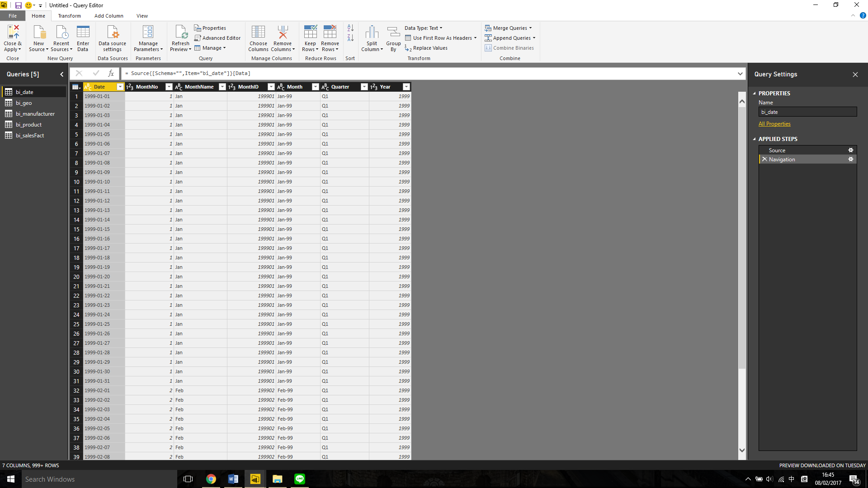868x488 pixels.
Task: Open Chrome from taskbar
Action: point(211,479)
